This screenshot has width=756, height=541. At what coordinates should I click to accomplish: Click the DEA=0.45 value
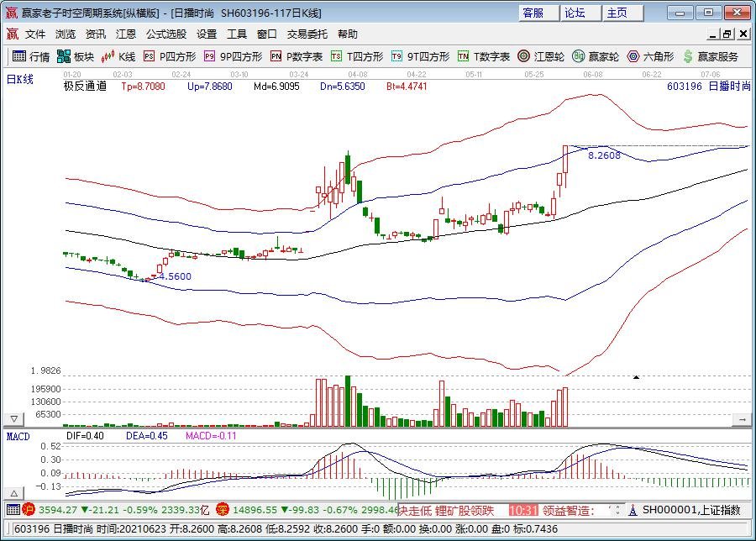pos(147,436)
